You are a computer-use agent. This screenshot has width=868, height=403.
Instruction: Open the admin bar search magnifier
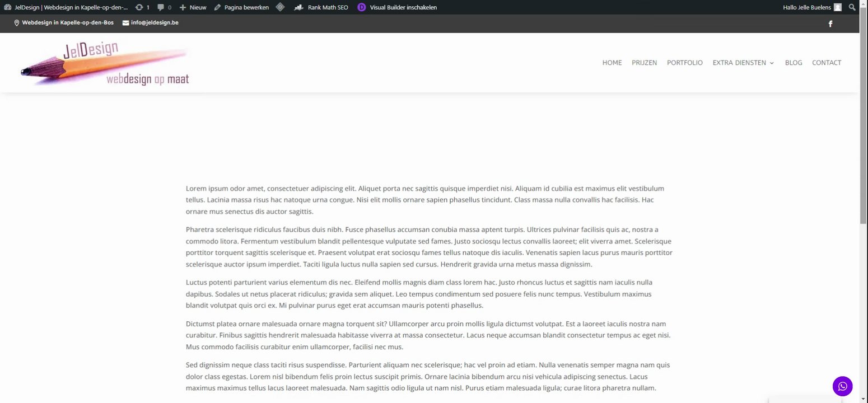[852, 7]
